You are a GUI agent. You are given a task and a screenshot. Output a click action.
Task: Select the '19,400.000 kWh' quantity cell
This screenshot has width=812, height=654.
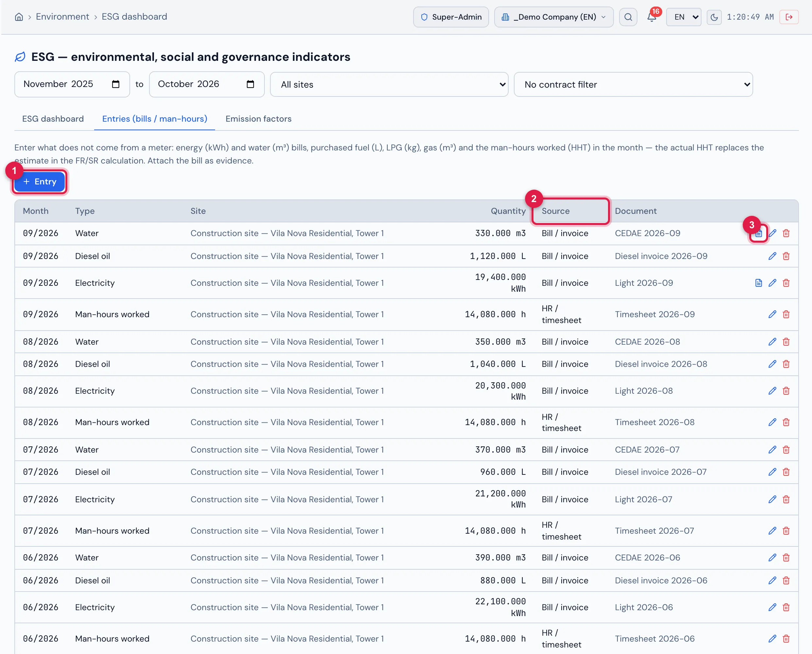point(500,283)
